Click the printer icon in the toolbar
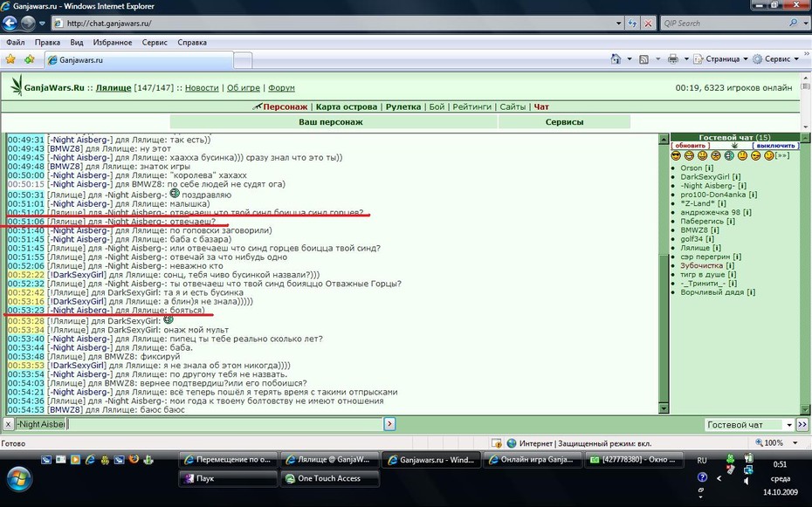The image size is (812, 507). click(x=672, y=59)
